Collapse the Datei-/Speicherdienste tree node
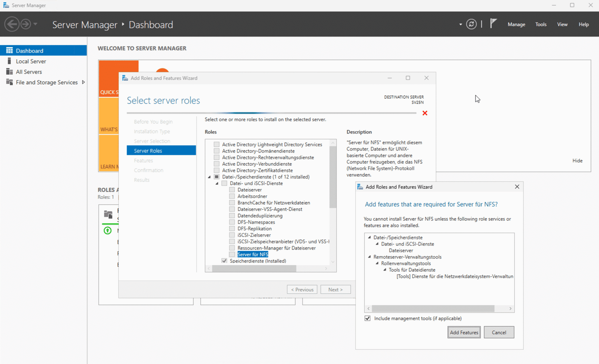The width and height of the screenshot is (599, 364). coord(209,177)
